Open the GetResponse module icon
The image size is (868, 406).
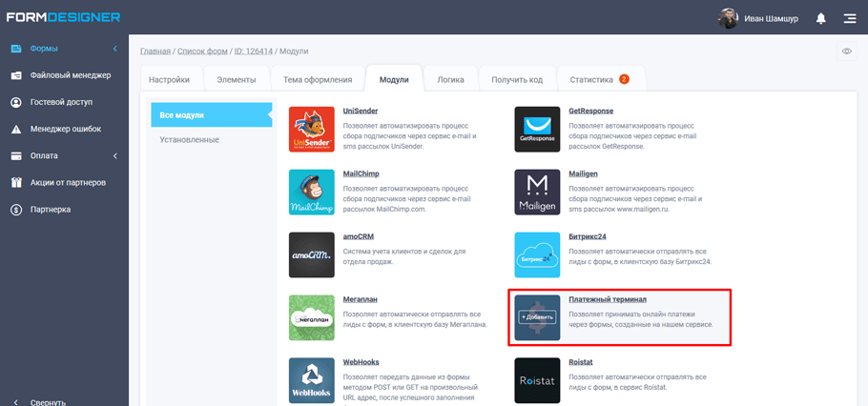click(x=537, y=130)
